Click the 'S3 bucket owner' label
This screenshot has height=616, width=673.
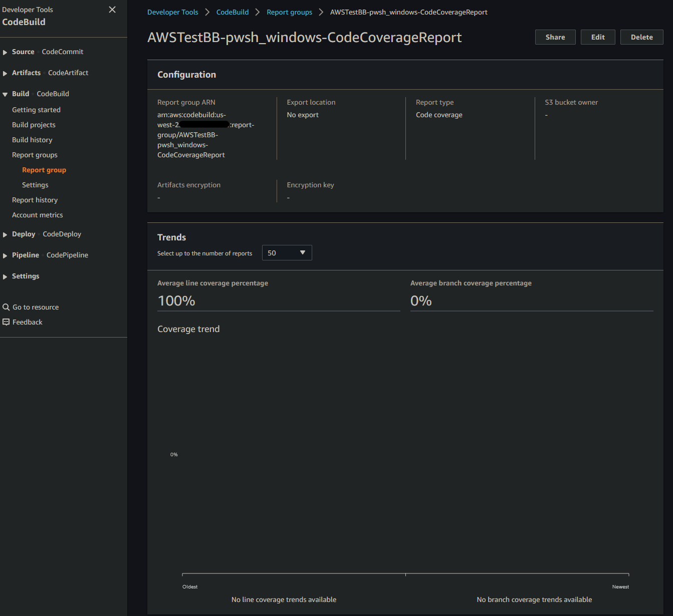[x=571, y=102]
